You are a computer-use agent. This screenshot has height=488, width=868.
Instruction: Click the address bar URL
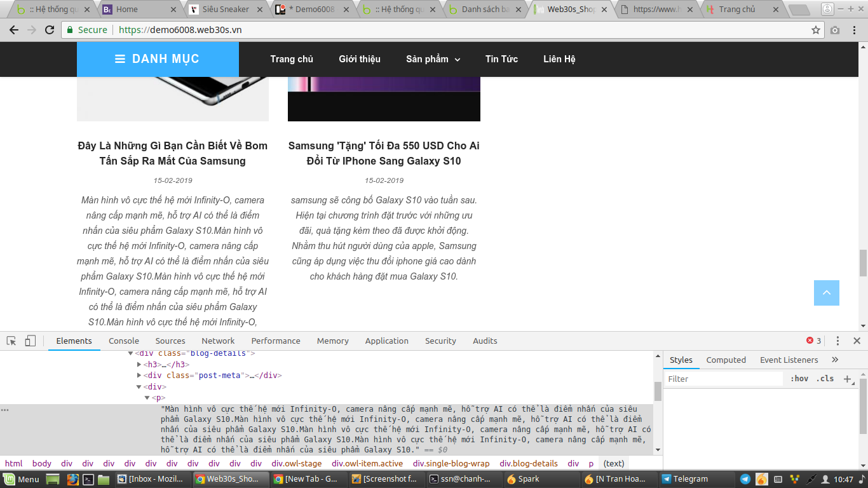(180, 30)
